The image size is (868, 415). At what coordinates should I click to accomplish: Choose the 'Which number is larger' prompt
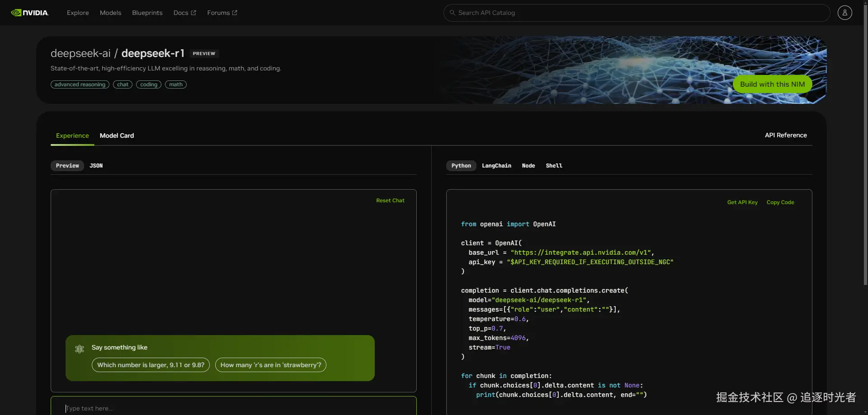(x=151, y=365)
